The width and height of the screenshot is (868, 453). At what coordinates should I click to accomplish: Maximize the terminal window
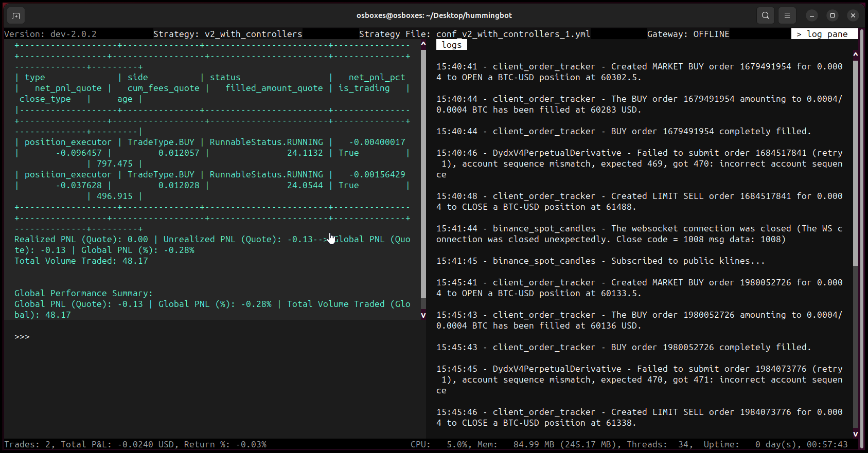tap(832, 15)
